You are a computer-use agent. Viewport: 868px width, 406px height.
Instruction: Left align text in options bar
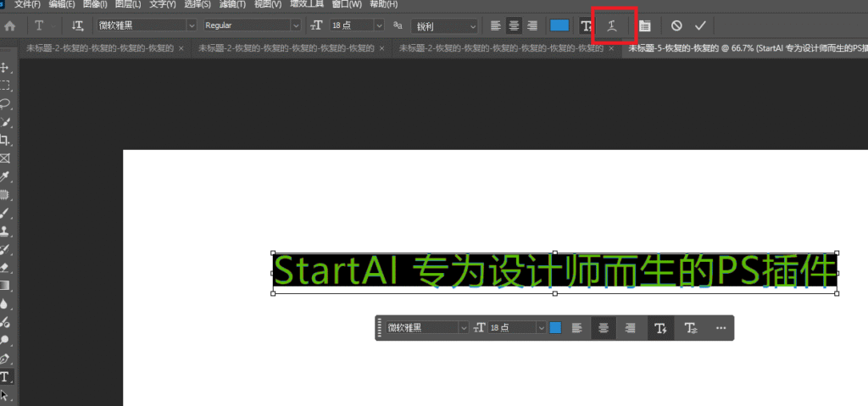495,25
